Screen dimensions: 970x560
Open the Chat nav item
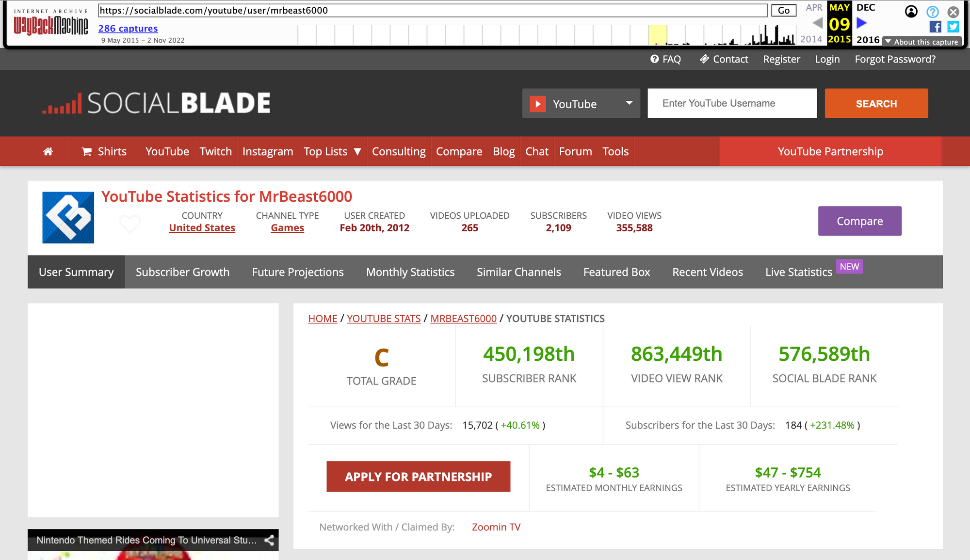point(537,152)
